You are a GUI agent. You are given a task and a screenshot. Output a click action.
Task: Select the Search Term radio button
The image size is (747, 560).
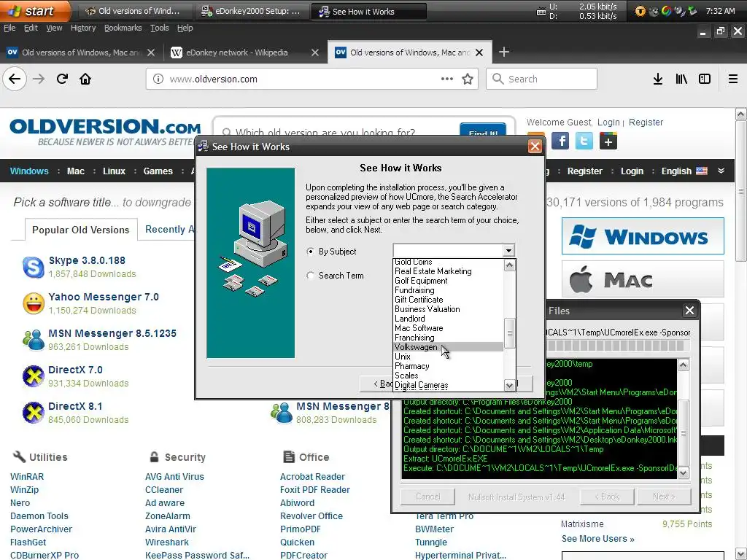(x=311, y=275)
